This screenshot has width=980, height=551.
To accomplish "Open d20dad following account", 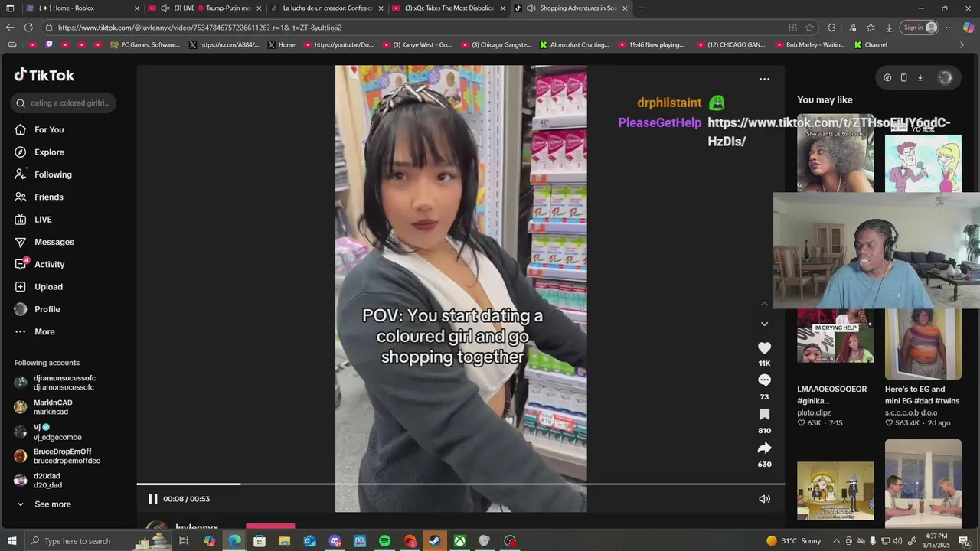I will click(x=38, y=481).
